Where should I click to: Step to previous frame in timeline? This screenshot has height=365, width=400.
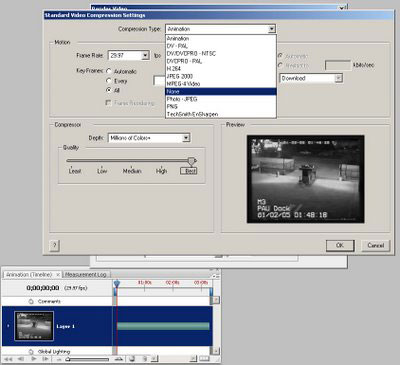tap(21, 359)
